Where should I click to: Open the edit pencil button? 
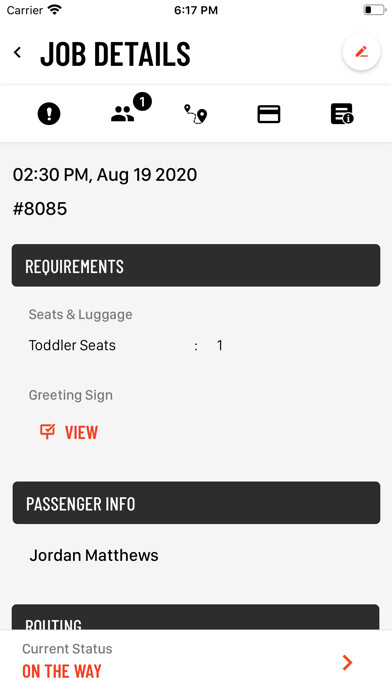(361, 52)
